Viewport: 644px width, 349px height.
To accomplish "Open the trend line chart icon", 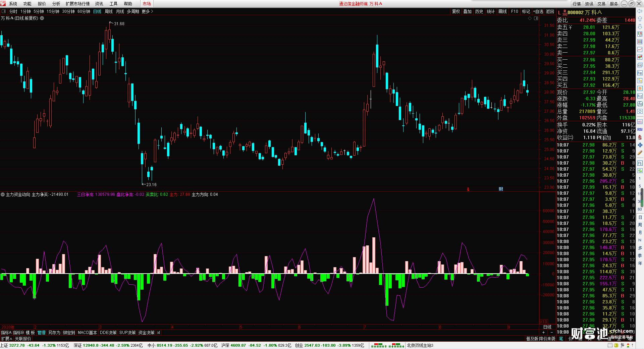I will point(640,50).
